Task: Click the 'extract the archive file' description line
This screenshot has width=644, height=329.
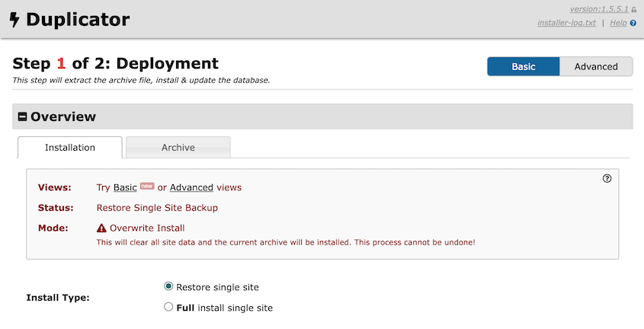Action: [x=141, y=81]
